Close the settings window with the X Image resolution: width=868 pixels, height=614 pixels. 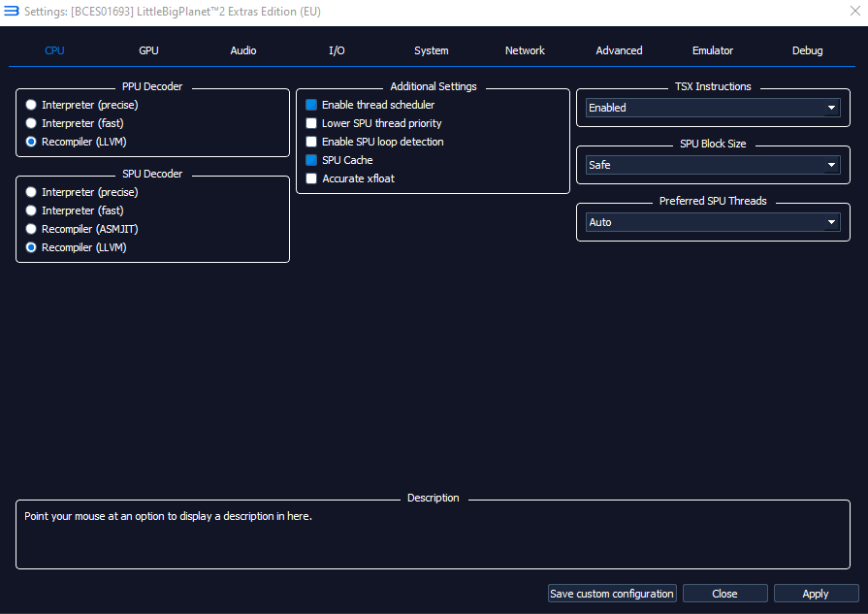pyautogui.click(x=854, y=11)
